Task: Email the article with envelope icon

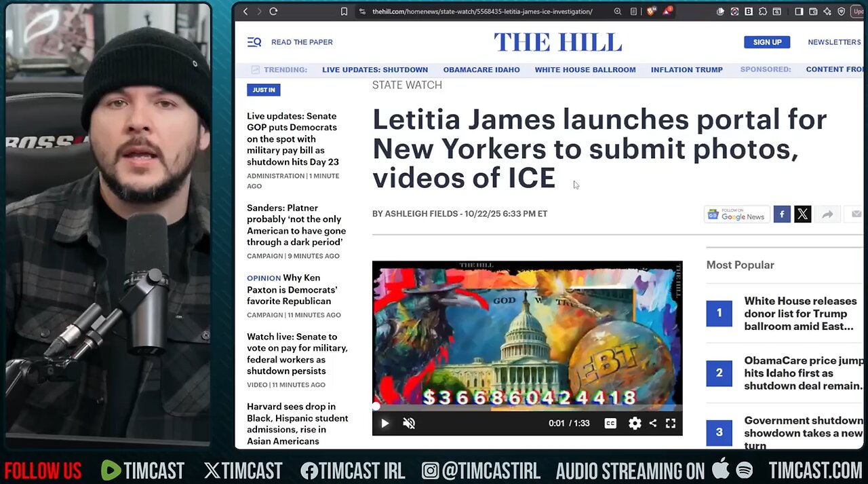Action: 855,215
